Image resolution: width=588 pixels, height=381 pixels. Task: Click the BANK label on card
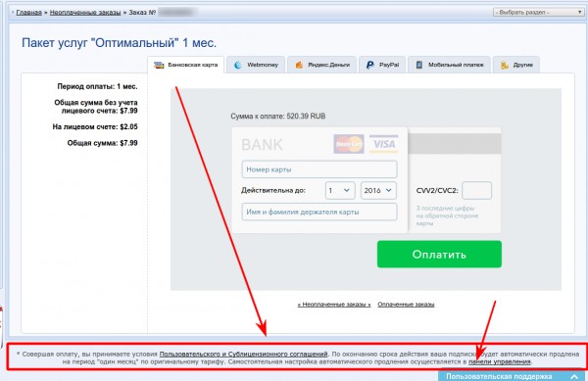click(x=262, y=145)
